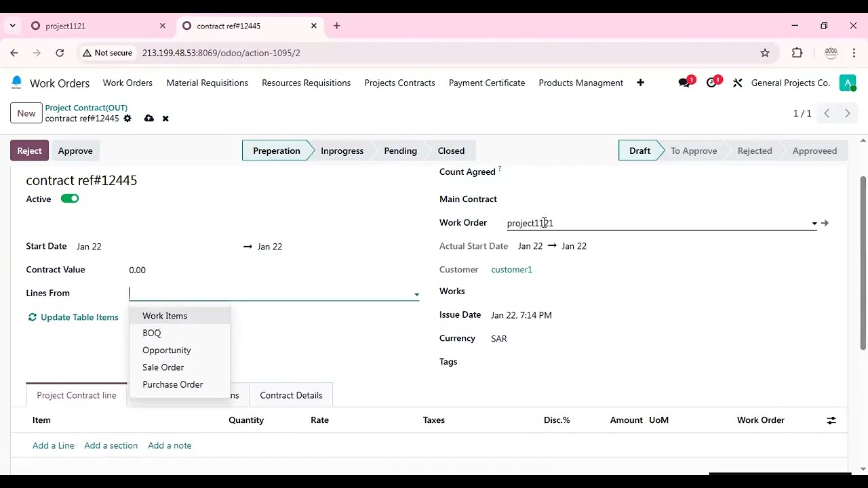Click the Add a section link
The height and width of the screenshot is (488, 868).
pyautogui.click(x=111, y=445)
